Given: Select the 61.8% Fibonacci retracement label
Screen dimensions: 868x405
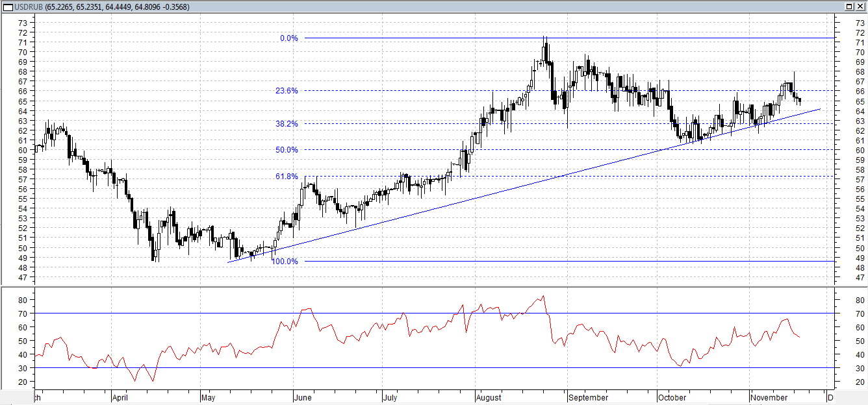Looking at the screenshot, I should (x=287, y=177).
